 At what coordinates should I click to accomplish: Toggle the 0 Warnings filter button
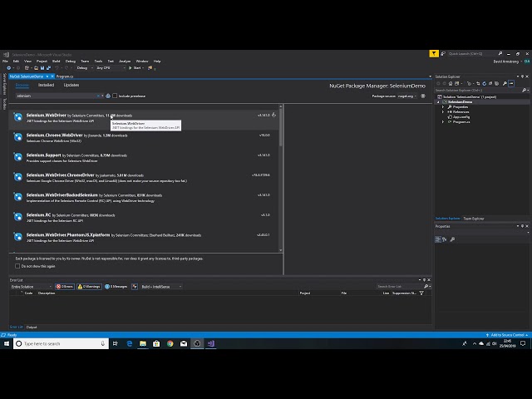[89, 287]
